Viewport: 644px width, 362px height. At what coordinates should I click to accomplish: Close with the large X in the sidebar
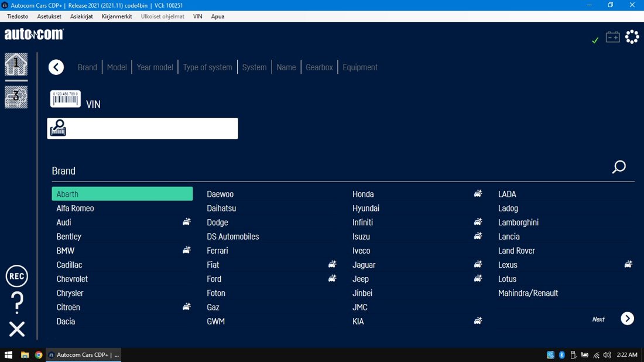pos(17,329)
